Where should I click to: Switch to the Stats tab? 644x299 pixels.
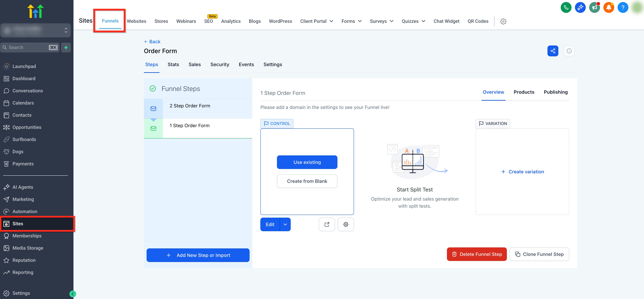click(x=173, y=64)
